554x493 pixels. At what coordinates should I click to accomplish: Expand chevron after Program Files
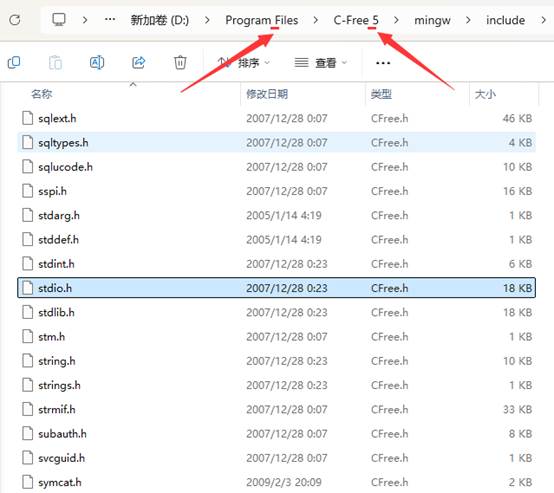316,20
